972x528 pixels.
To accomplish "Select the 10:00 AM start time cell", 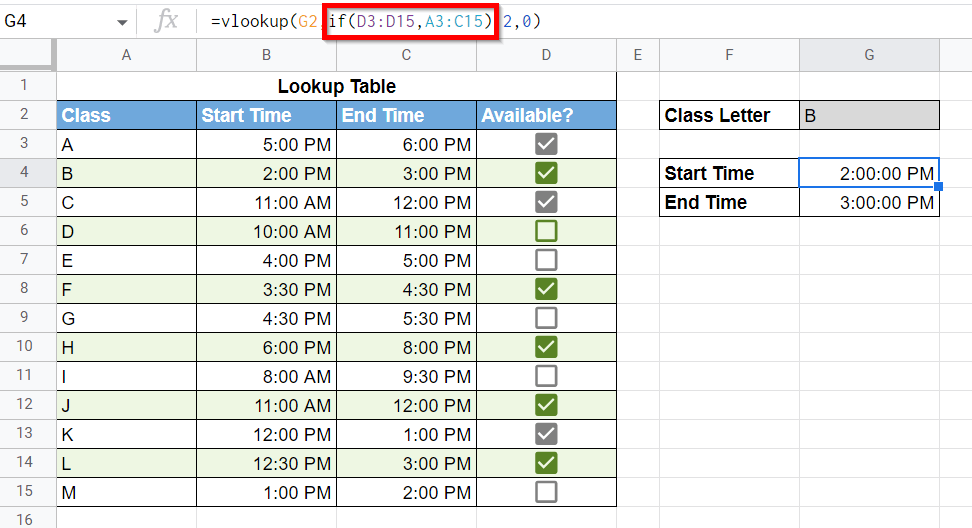I will point(267,231).
